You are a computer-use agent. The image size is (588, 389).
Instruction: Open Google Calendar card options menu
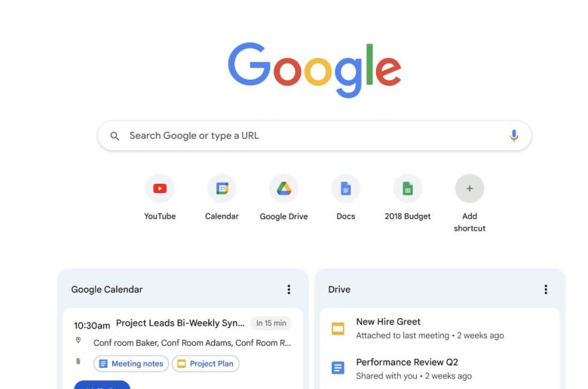click(289, 289)
